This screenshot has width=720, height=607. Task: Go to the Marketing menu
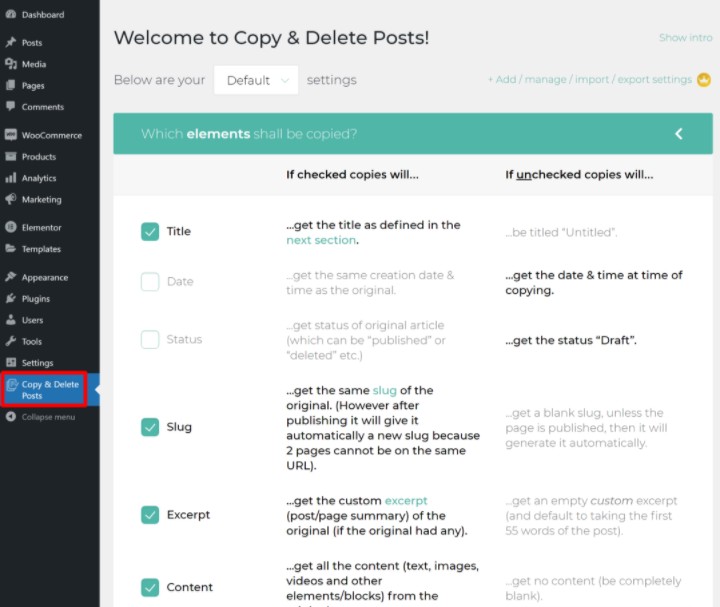(x=41, y=199)
